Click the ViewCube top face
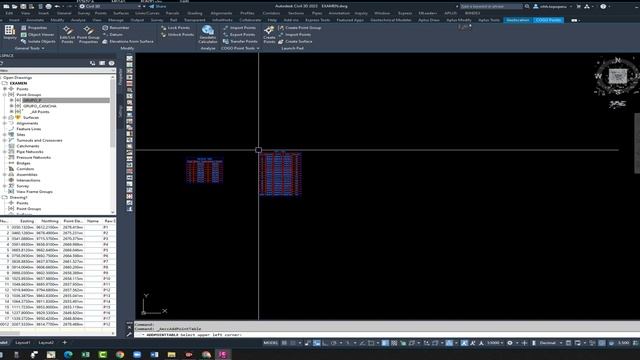 618,76
